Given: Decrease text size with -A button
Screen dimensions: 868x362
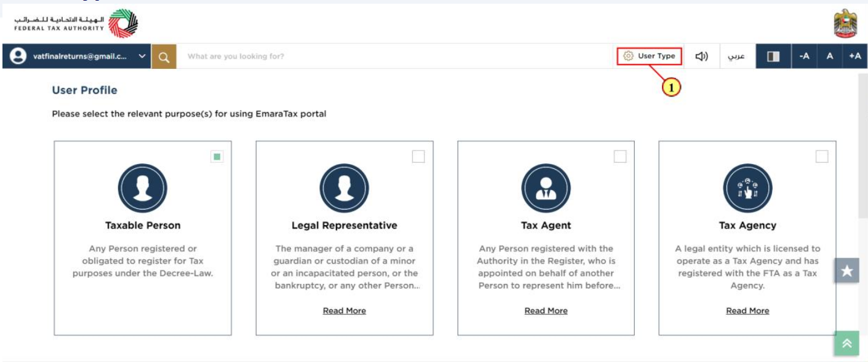Looking at the screenshot, I should point(804,56).
